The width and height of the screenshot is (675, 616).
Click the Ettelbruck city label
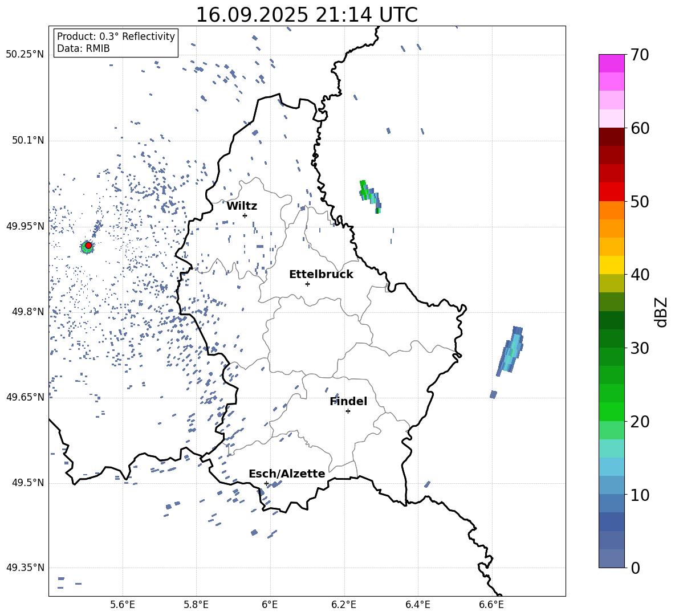coord(321,275)
